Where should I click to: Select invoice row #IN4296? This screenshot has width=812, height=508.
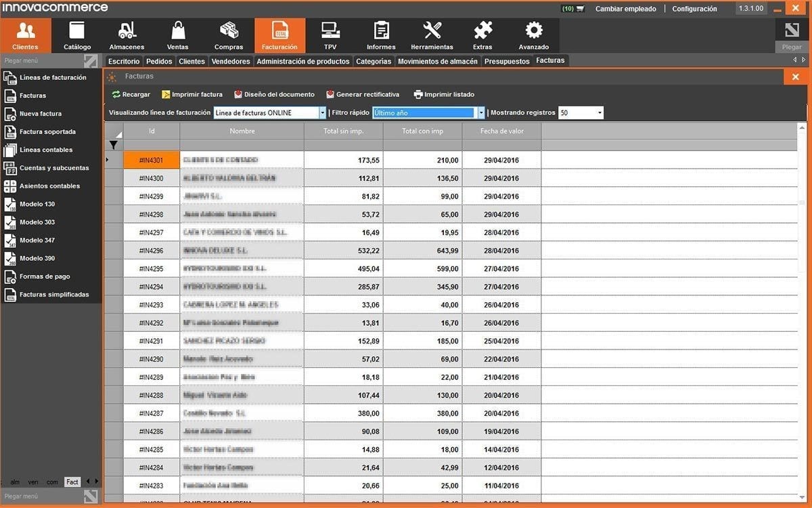pos(152,251)
